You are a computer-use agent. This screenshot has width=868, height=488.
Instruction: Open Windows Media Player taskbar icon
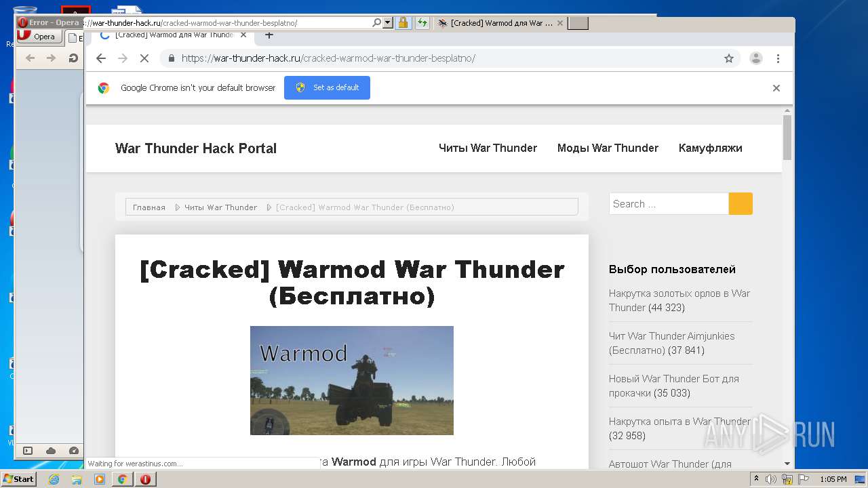pos(100,479)
